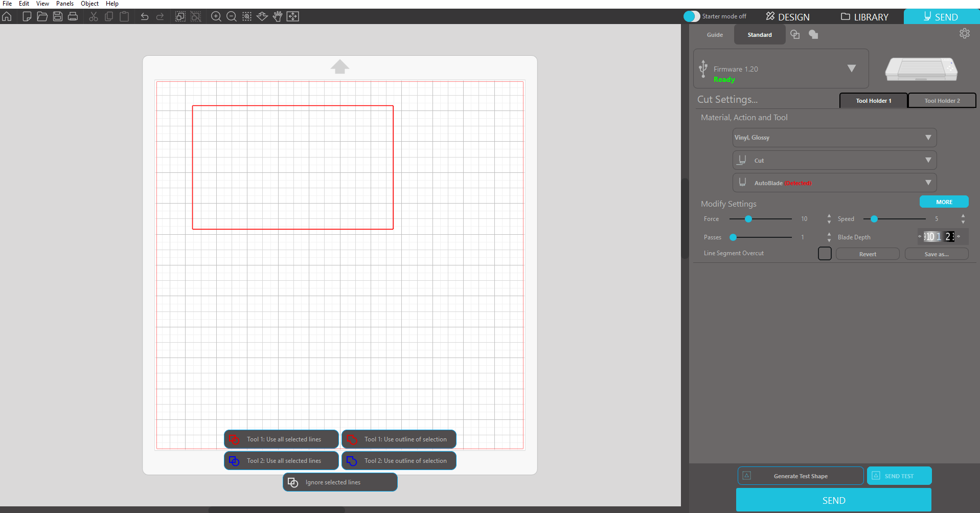Screen dimensions: 980x513
Task: Open the Vinyl, Glossy material dropdown
Action: click(834, 137)
